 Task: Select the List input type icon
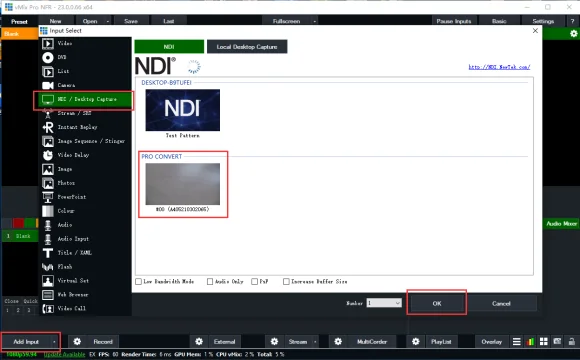pyautogui.click(x=48, y=71)
